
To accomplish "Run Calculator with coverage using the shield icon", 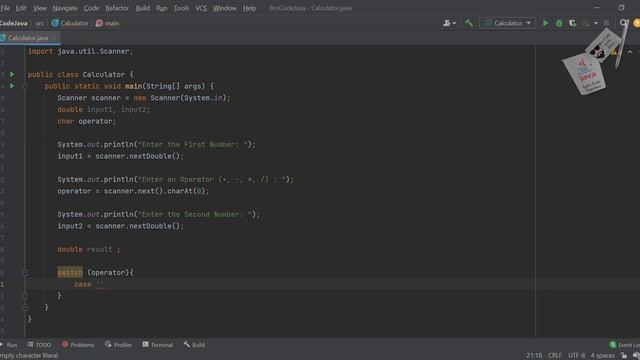I will click(x=573, y=23).
